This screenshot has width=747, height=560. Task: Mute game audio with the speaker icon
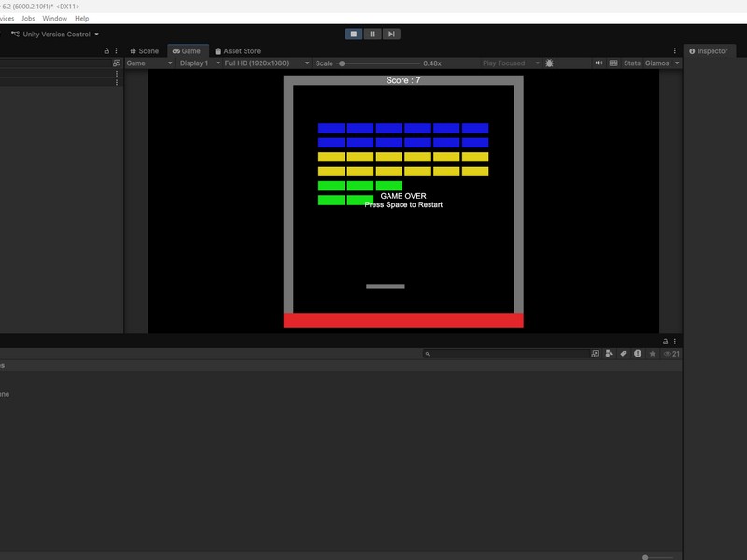[599, 63]
